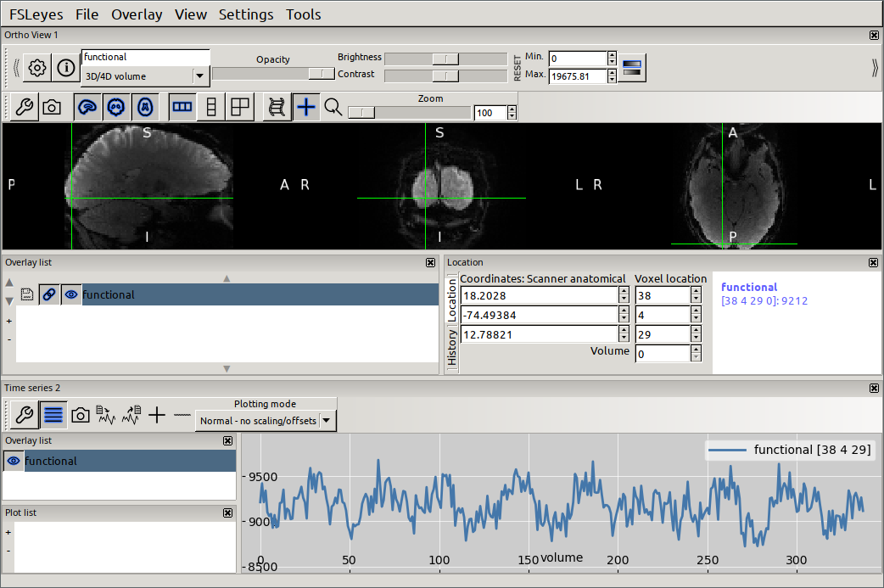Toggle movie mode film icon
The width and height of the screenshot is (884, 588).
pyautogui.click(x=277, y=107)
